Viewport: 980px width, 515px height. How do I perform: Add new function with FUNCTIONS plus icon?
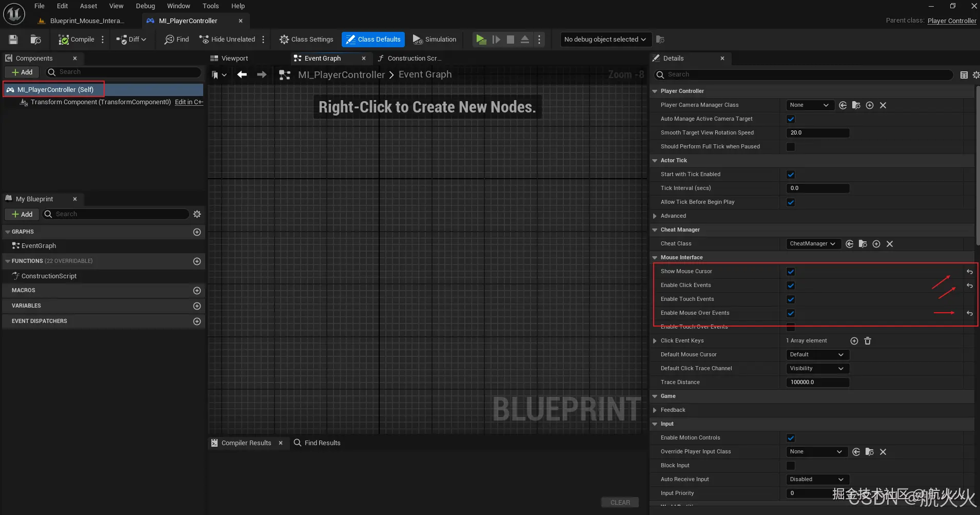pyautogui.click(x=197, y=261)
